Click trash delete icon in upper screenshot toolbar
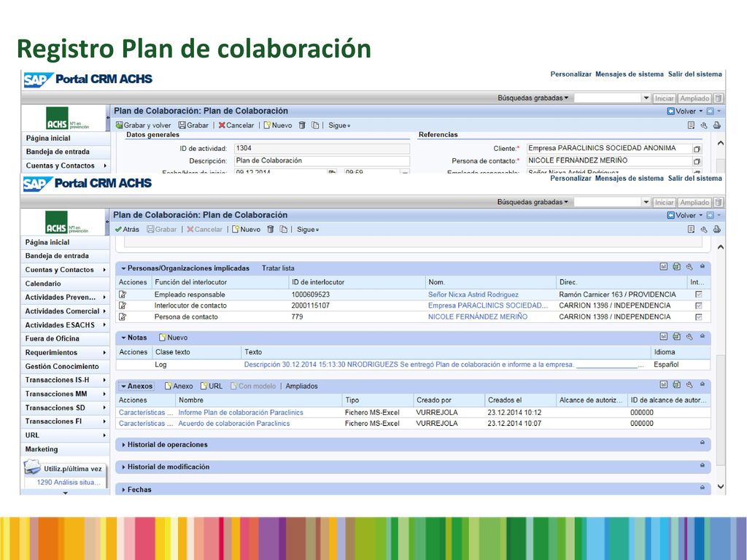Image resolution: width=747 pixels, height=560 pixels. [x=301, y=125]
